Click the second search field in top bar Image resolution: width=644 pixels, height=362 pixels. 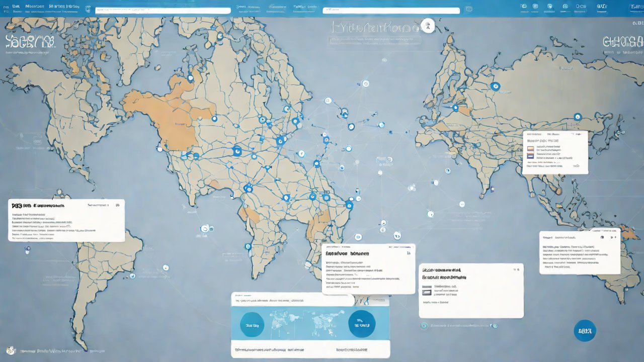391,10
